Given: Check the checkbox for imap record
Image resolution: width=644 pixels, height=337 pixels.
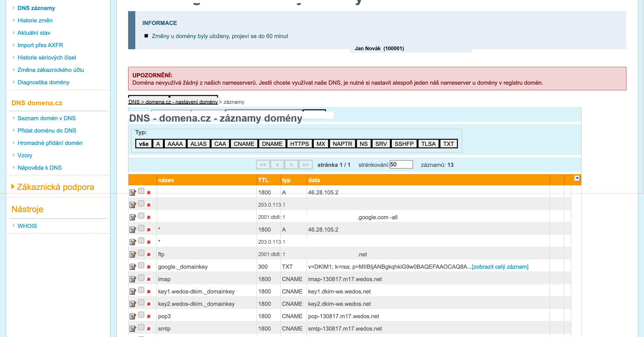Looking at the screenshot, I should (141, 278).
